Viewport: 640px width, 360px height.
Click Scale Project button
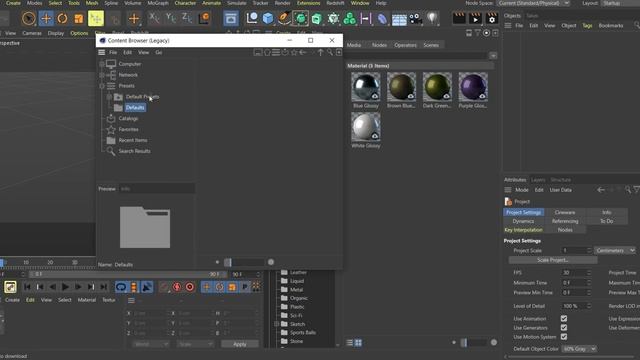[553, 260]
